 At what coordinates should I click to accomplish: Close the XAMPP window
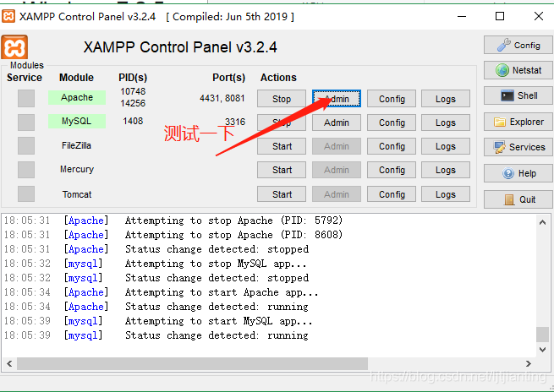tap(539, 16)
